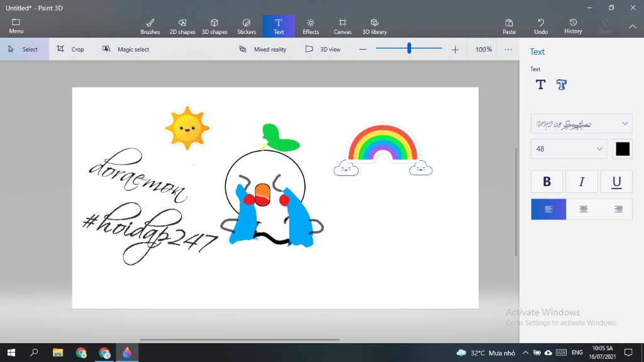Switch the ENG input language
This screenshot has height=362, width=644.
[577, 353]
